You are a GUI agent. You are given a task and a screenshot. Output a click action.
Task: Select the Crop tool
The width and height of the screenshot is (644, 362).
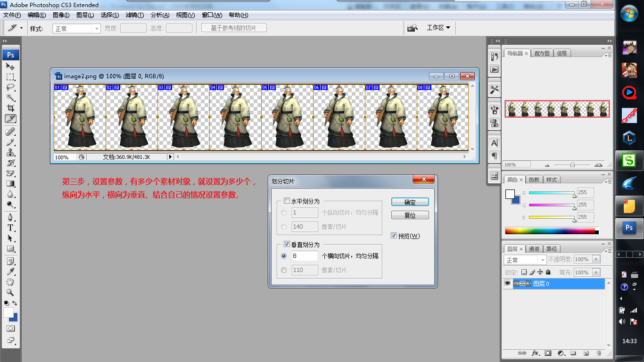[10, 108]
